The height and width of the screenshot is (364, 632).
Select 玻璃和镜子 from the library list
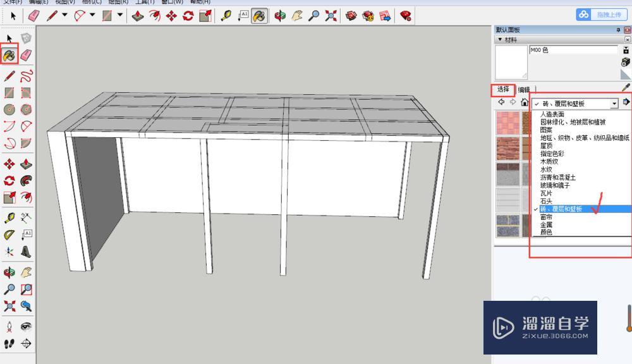[555, 185]
